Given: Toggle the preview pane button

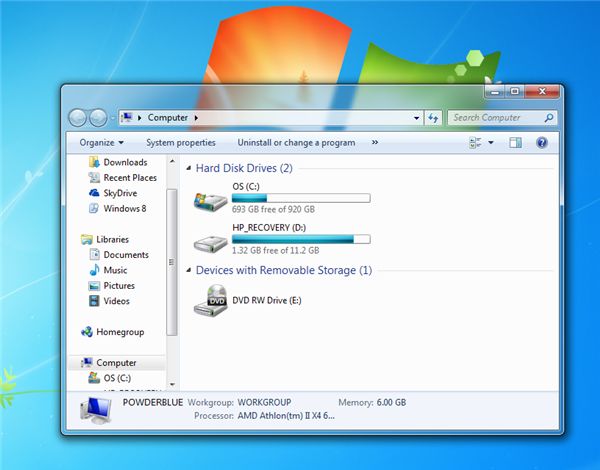Looking at the screenshot, I should point(515,143).
